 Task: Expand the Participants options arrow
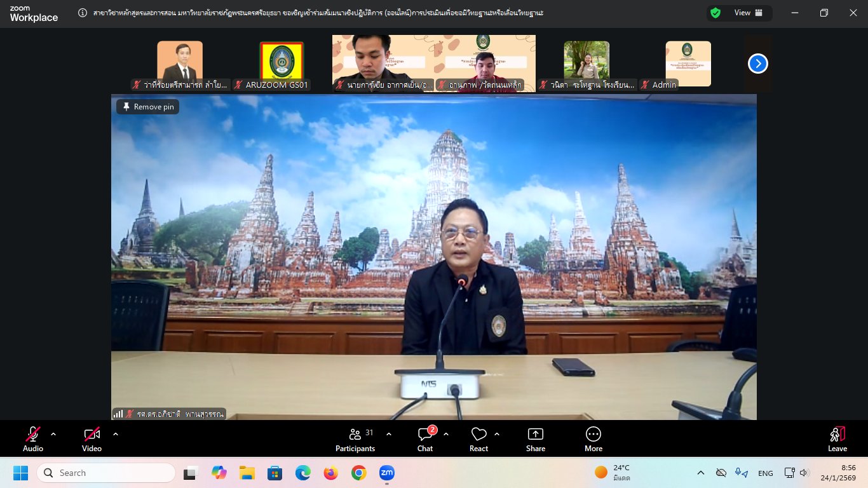coord(389,434)
